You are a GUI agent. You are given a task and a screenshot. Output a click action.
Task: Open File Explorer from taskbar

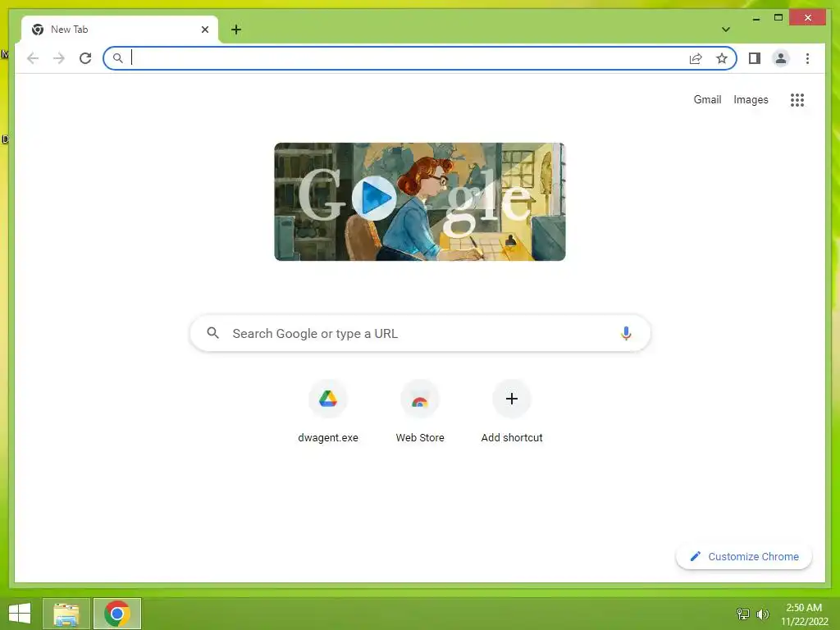pos(66,614)
